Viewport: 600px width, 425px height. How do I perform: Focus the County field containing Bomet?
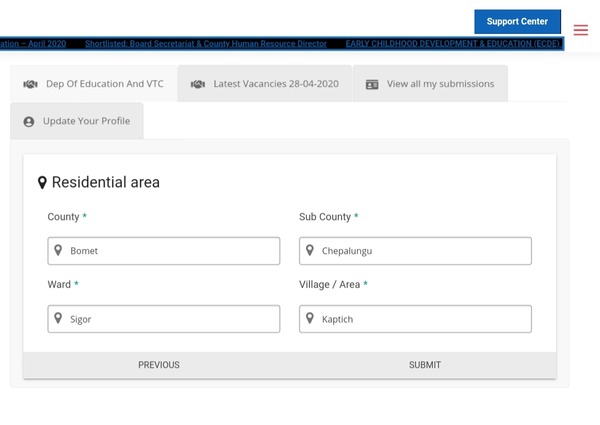164,251
